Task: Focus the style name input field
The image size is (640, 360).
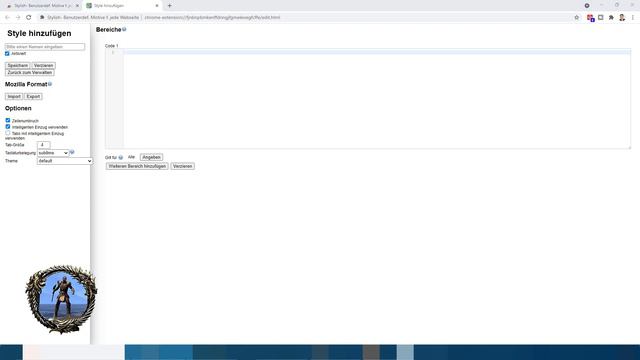Action: pyautogui.click(x=45, y=47)
